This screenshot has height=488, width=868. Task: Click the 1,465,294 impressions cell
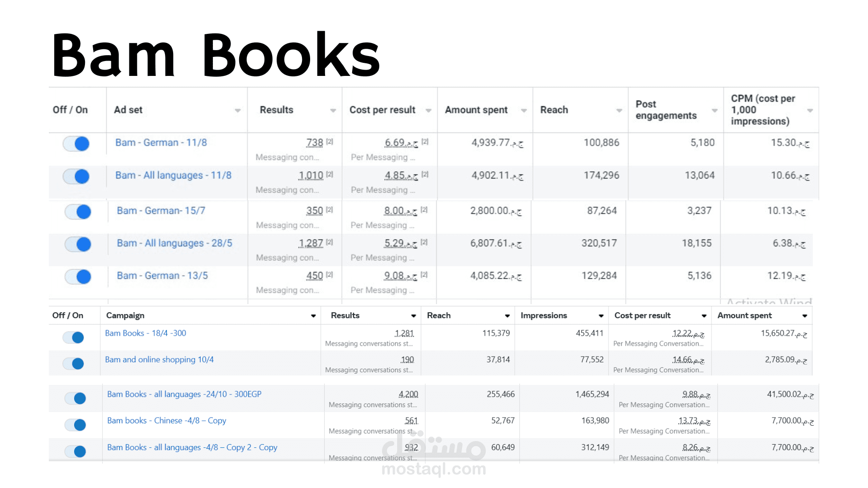pyautogui.click(x=592, y=394)
